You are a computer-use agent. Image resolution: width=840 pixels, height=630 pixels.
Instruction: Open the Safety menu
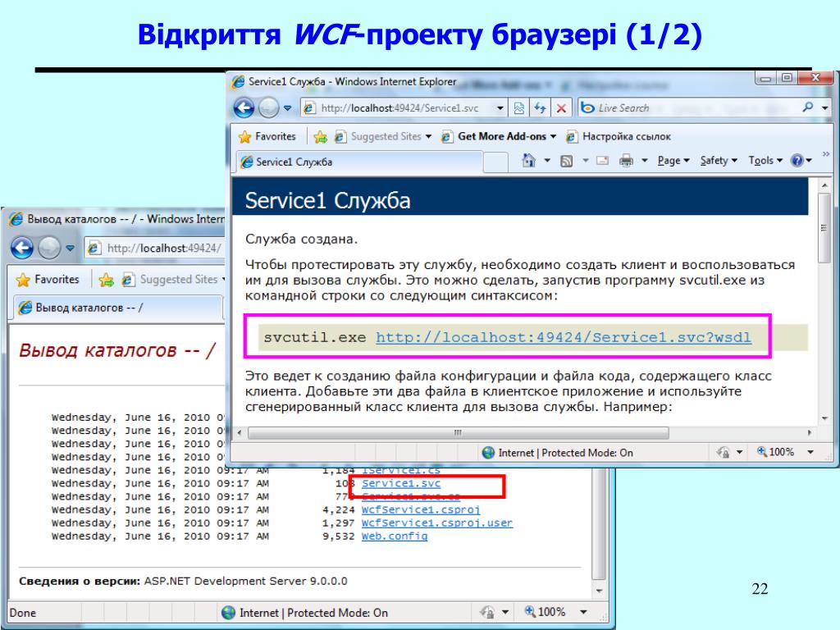coord(719,160)
